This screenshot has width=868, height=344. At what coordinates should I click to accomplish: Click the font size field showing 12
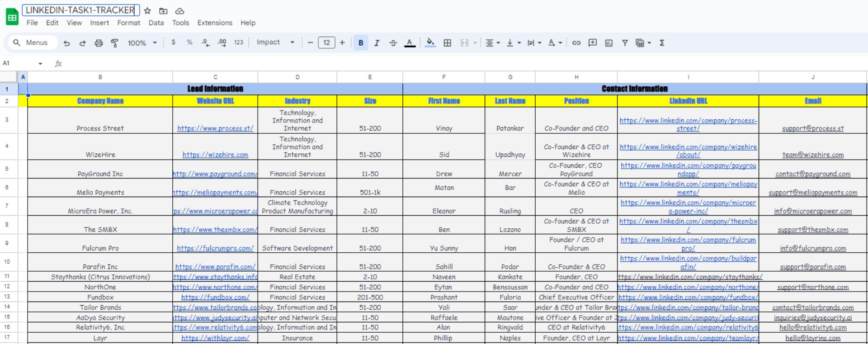pyautogui.click(x=326, y=43)
